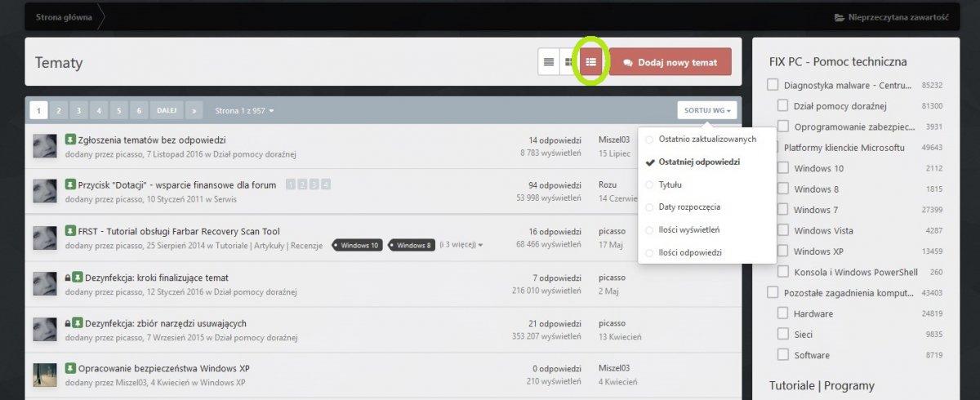Go to page 4 of topics
Screen dimensions: 980x400
pos(99,110)
